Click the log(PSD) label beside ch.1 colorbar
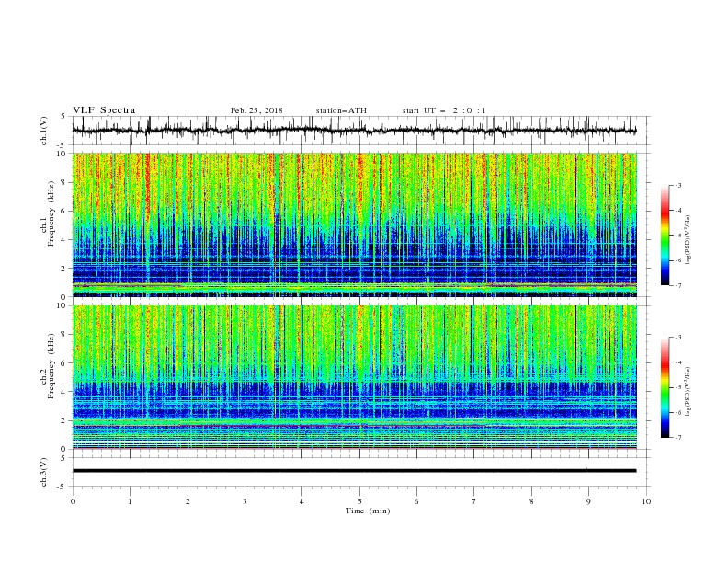The height and width of the screenshot is (563, 728). click(688, 240)
